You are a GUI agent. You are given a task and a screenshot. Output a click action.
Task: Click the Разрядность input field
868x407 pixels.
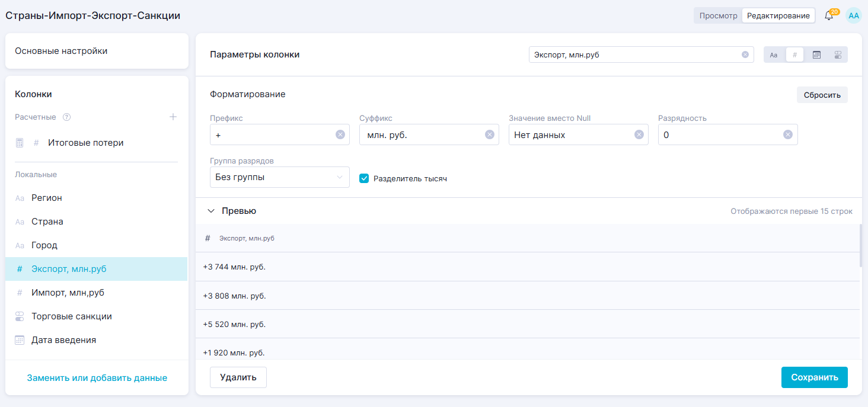[x=720, y=135]
